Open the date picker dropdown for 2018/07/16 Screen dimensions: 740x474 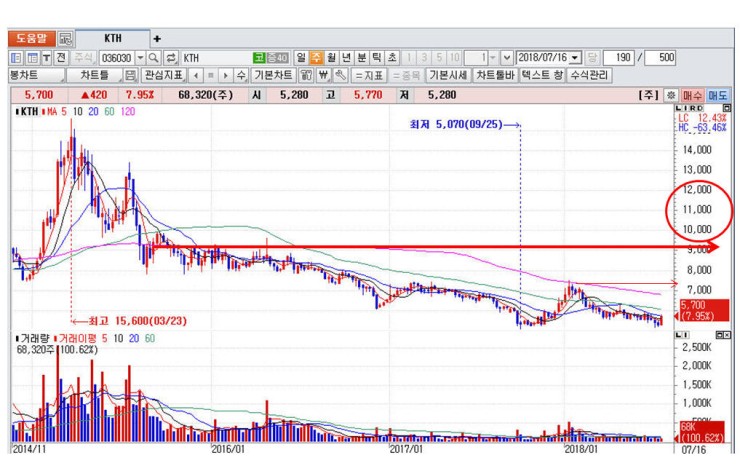point(575,58)
